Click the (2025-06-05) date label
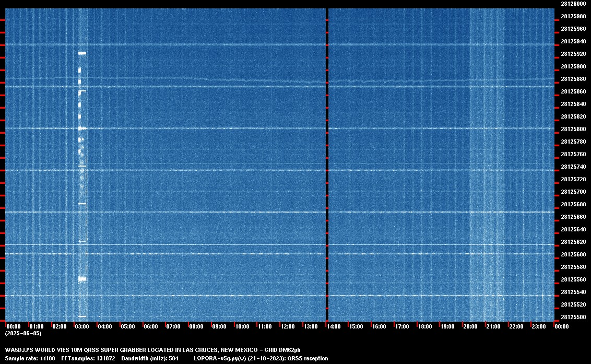 tap(23, 333)
